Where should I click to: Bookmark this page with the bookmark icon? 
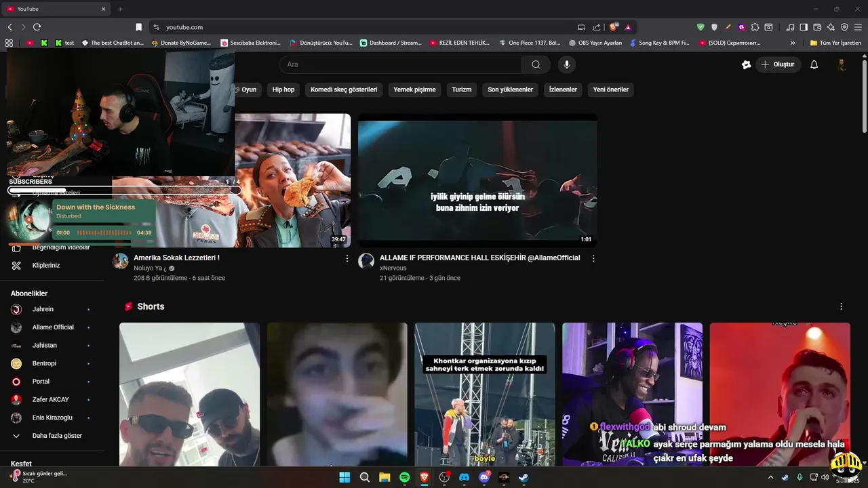[x=138, y=27]
